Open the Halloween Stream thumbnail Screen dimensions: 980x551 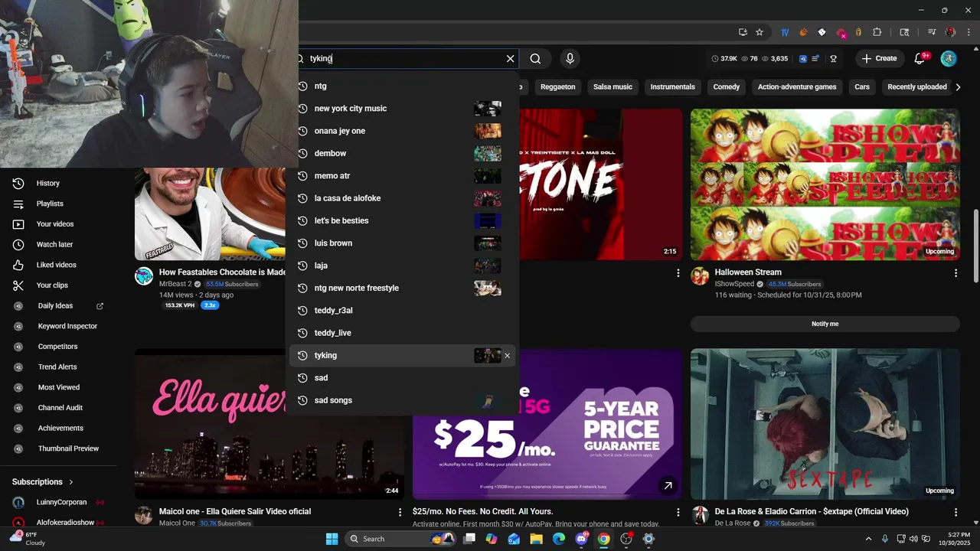825,184
